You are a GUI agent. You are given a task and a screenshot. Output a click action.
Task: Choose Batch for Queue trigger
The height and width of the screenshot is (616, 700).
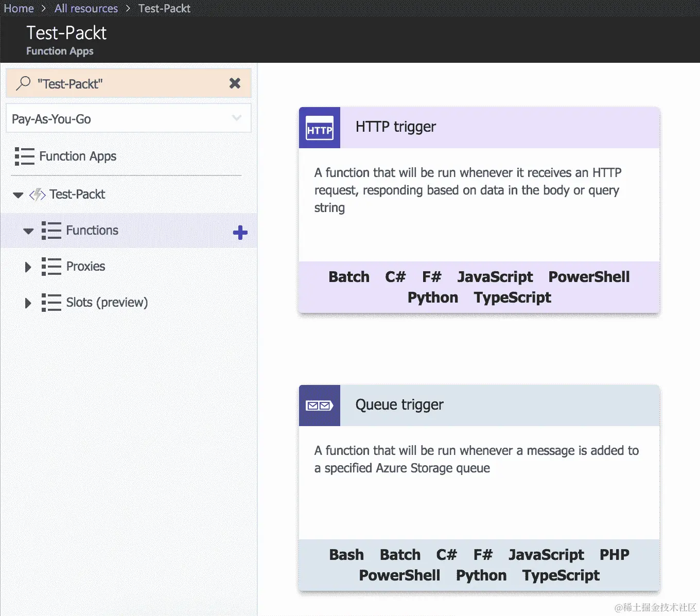400,555
